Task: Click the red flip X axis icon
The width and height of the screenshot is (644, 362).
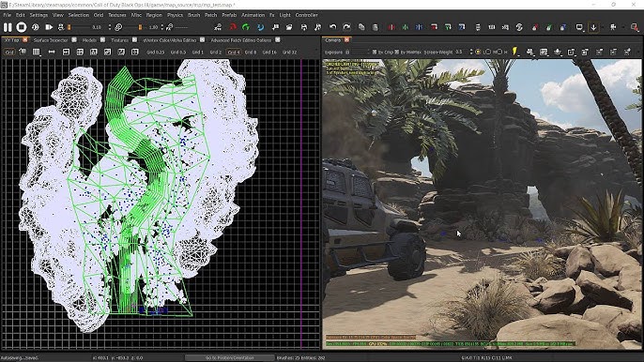Action: coord(391,27)
